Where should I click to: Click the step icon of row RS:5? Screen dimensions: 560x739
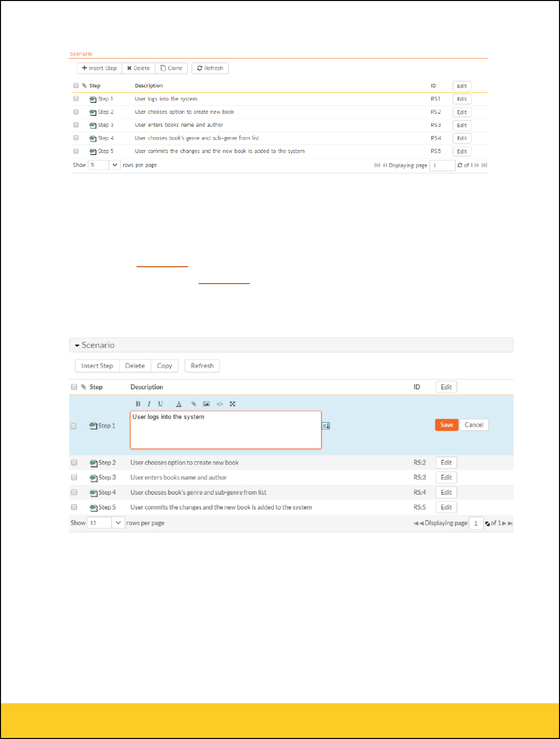(94, 508)
